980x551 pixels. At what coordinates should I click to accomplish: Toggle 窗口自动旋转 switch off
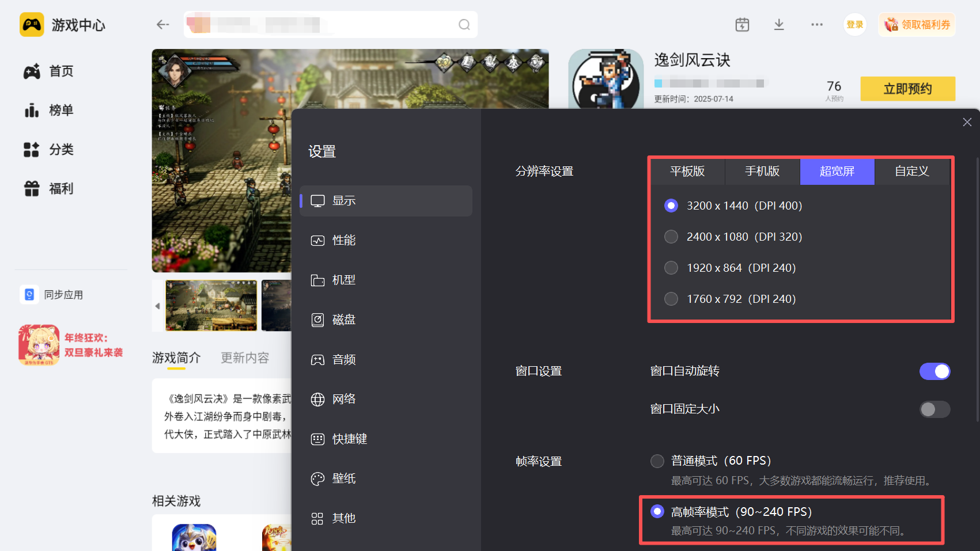point(934,371)
